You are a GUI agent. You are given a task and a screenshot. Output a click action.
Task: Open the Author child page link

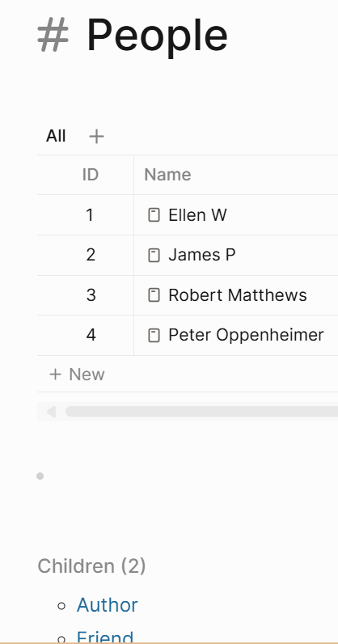(108, 605)
